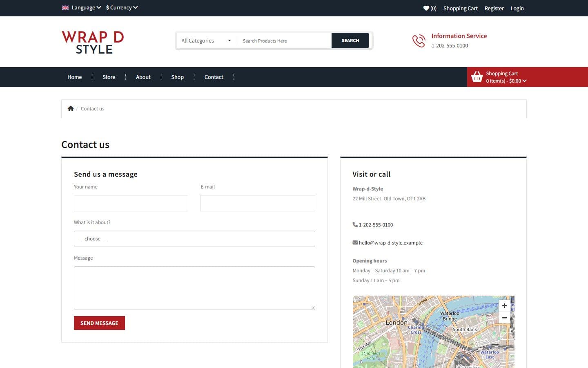Click the Sunday 11 am – 5 pm text

(x=376, y=280)
